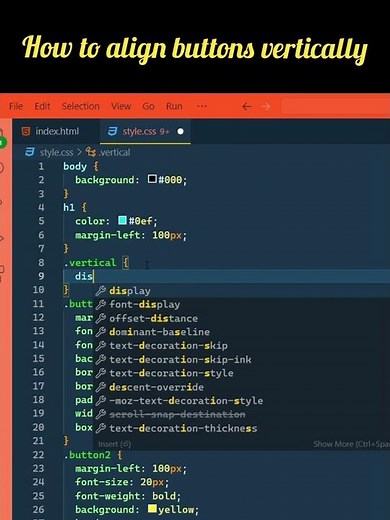The height and width of the screenshot is (520, 390).
Task: Select the text-decoration-skip suggestion
Action: [241, 346]
